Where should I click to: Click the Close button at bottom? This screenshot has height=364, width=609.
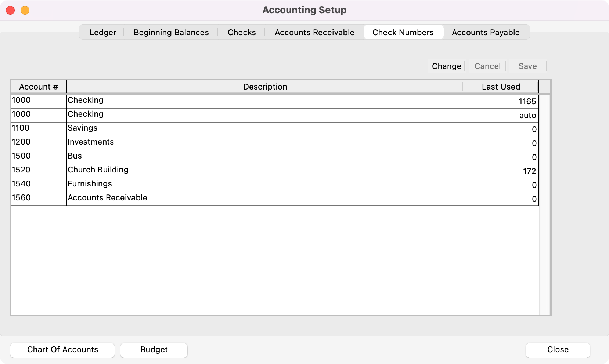[558, 350]
